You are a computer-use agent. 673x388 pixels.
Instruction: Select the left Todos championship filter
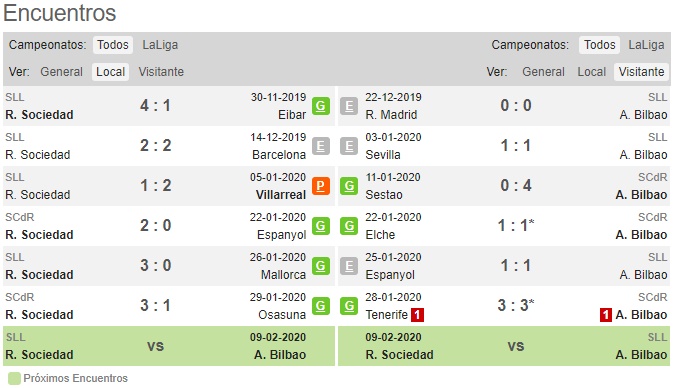113,45
